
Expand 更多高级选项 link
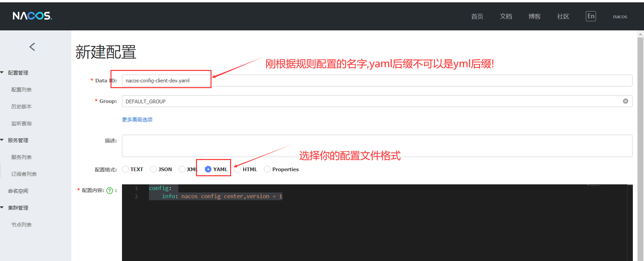137,120
